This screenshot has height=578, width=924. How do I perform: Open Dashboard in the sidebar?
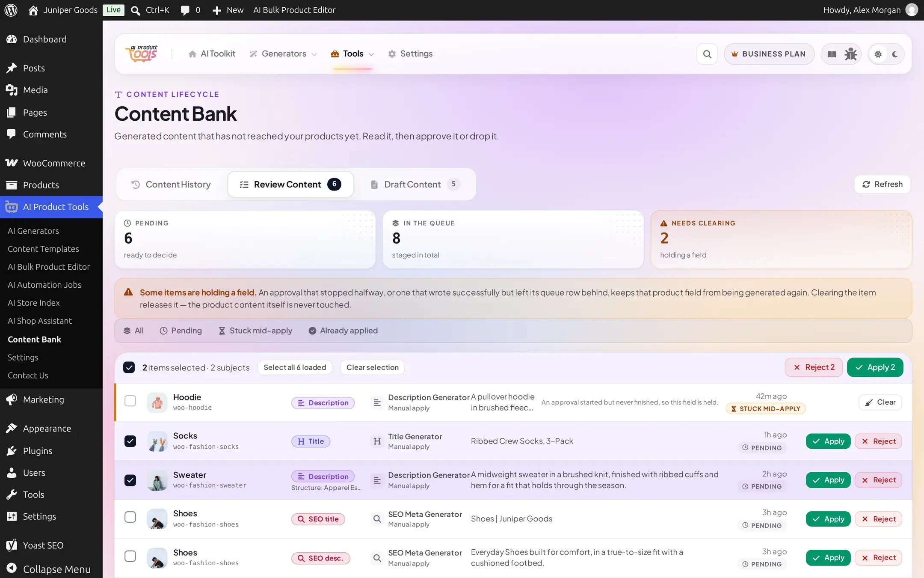point(51,39)
